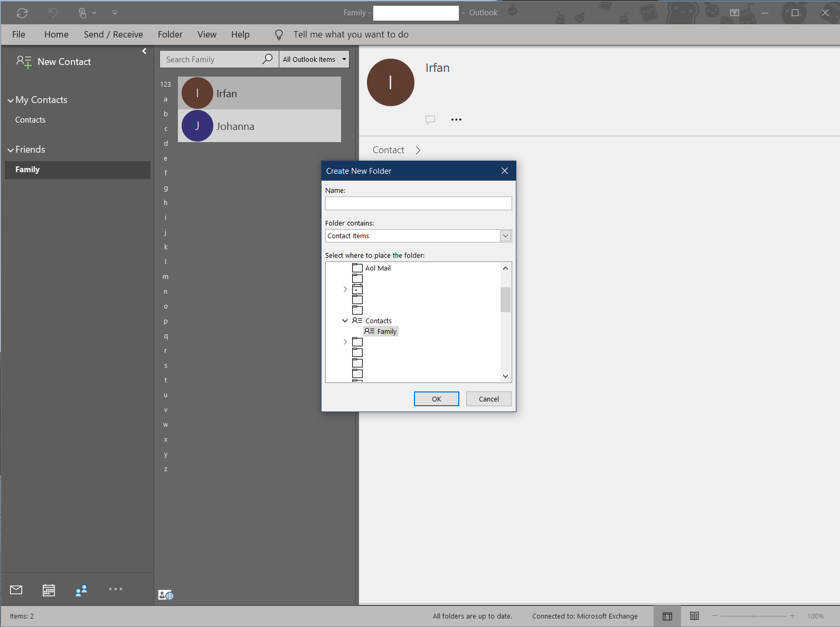Click the folder Name text field

(x=418, y=203)
